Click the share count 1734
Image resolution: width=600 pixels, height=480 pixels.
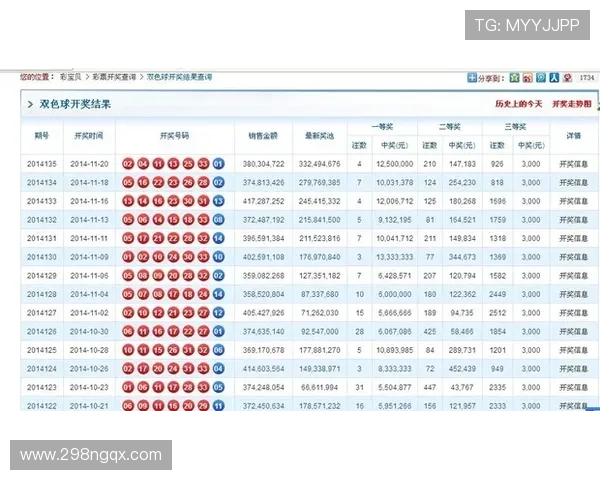587,78
